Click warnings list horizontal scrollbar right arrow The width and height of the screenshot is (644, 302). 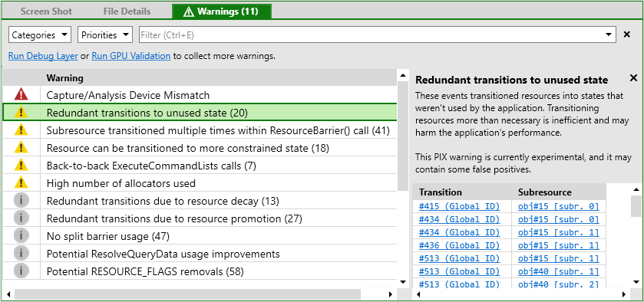coord(390,294)
